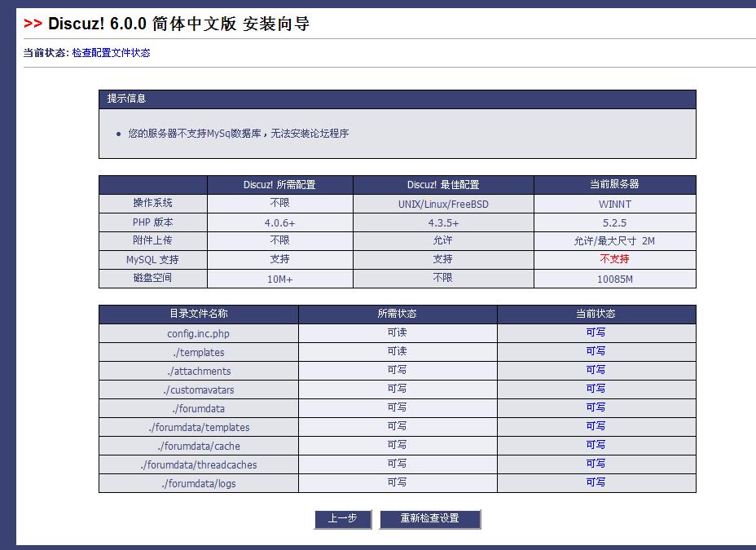Select the config.inc.php file name

click(x=198, y=333)
